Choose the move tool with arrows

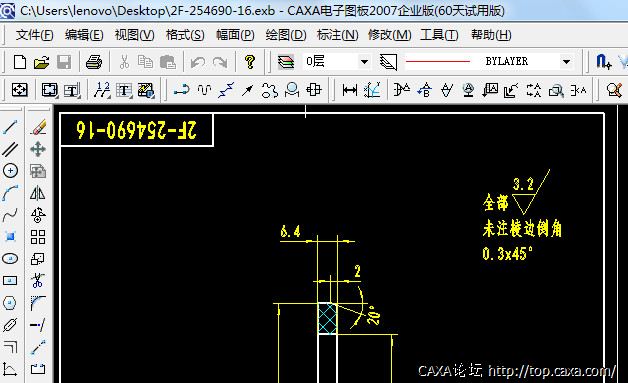pyautogui.click(x=38, y=149)
